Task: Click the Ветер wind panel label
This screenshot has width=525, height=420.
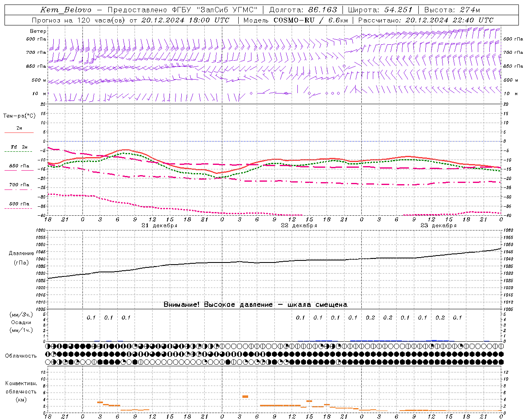Action: pos(38,31)
